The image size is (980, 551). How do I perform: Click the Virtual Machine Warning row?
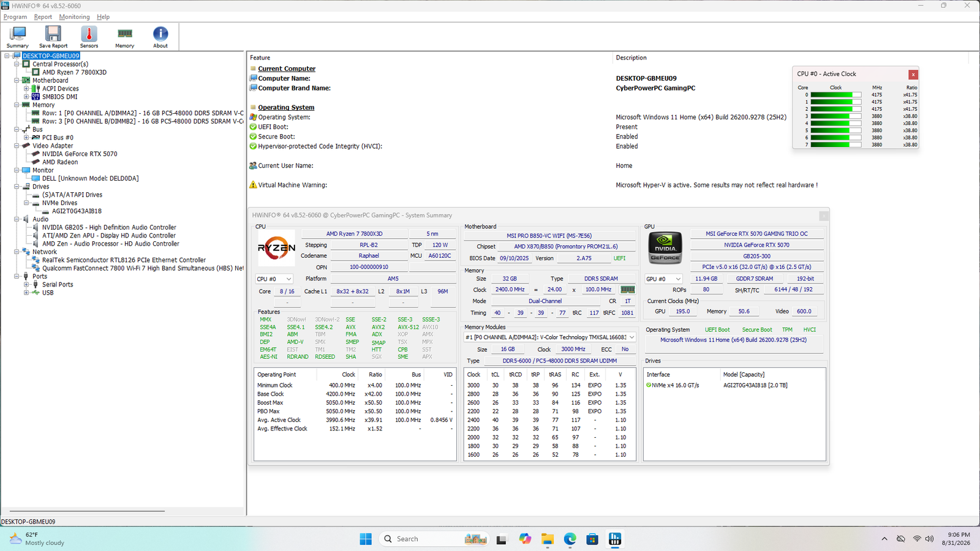tap(292, 185)
